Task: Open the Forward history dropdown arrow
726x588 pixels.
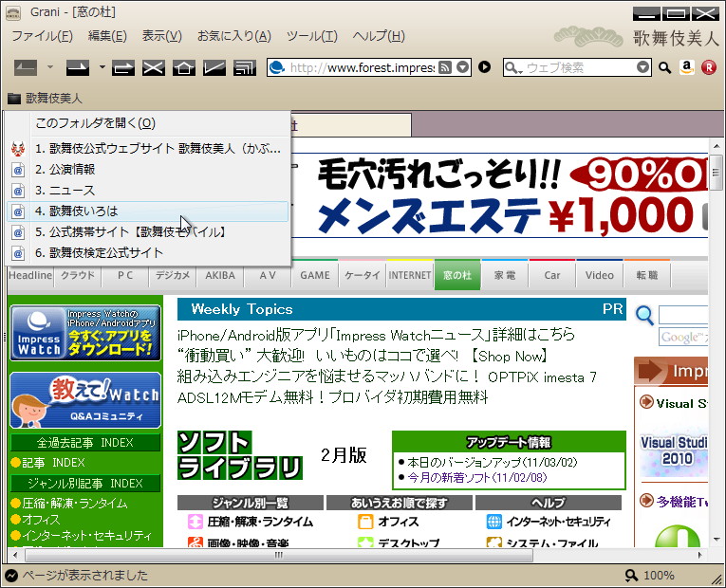Action: pos(102,67)
